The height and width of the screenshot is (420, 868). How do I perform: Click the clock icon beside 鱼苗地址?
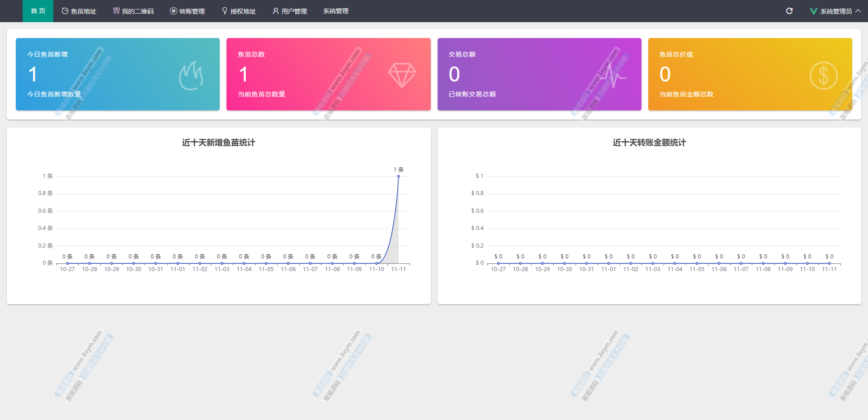click(65, 11)
